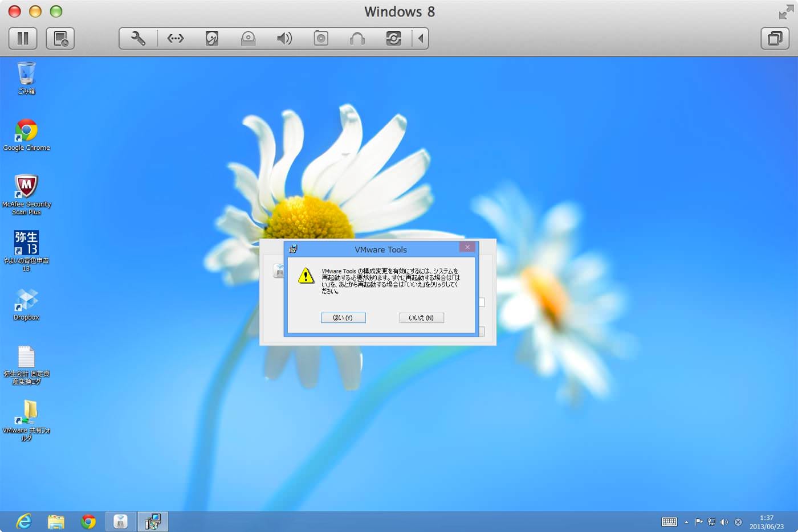Open Internet Explorer from taskbar
This screenshot has width=798, height=532.
[24, 521]
